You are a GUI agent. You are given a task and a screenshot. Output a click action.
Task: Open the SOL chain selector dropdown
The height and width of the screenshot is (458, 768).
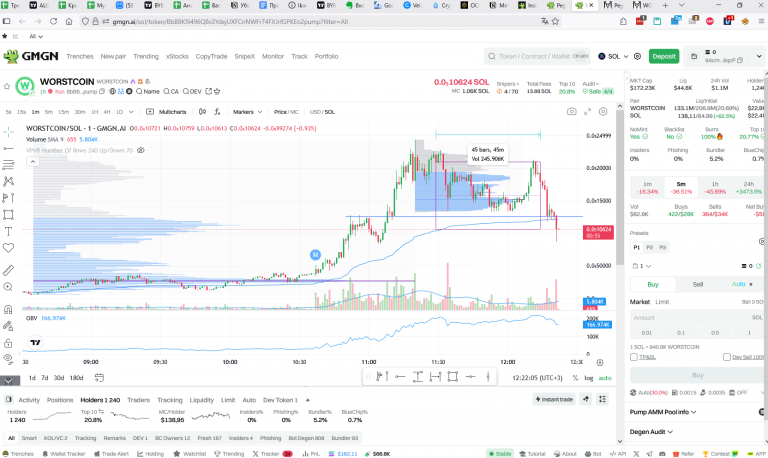click(613, 56)
